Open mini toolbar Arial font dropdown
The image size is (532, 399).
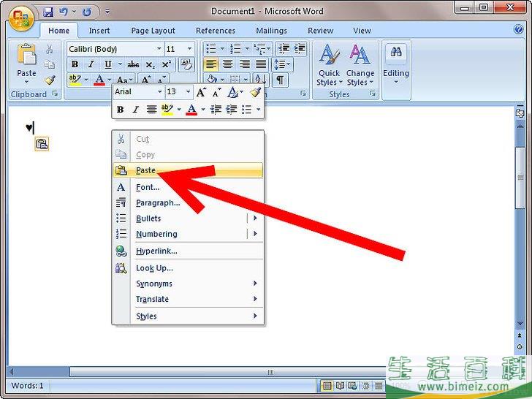159,91
